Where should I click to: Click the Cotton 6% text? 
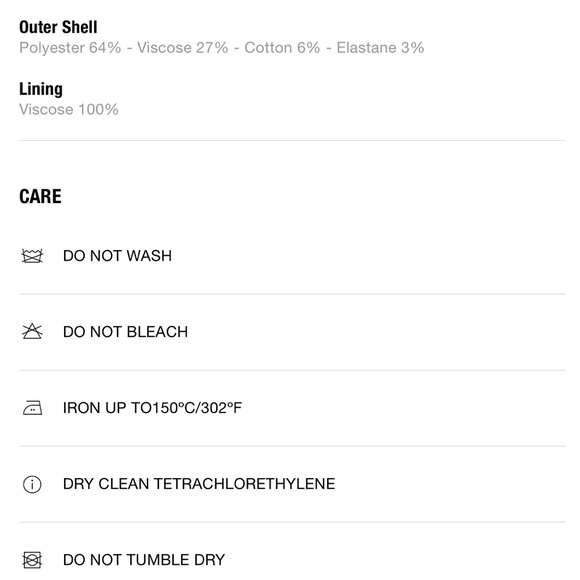282,48
